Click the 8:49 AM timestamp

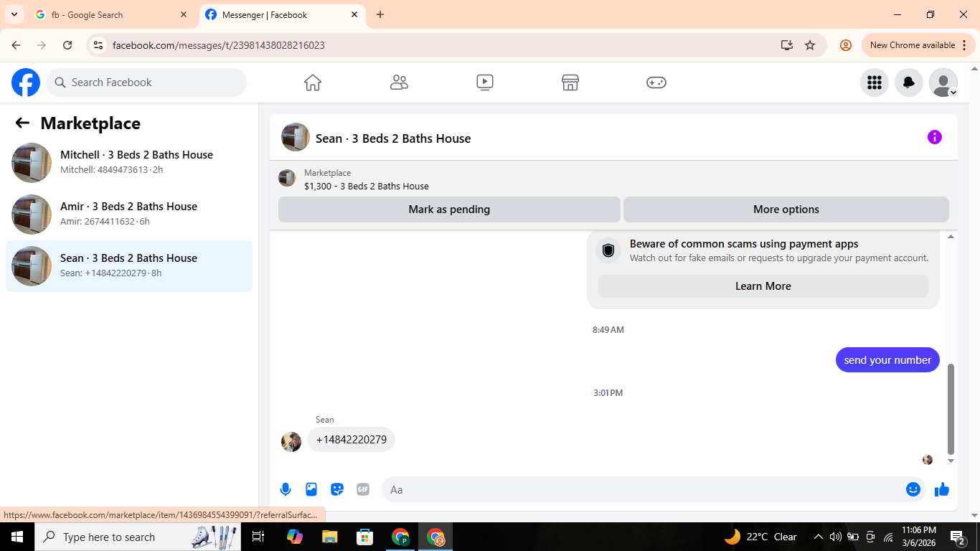tap(608, 330)
